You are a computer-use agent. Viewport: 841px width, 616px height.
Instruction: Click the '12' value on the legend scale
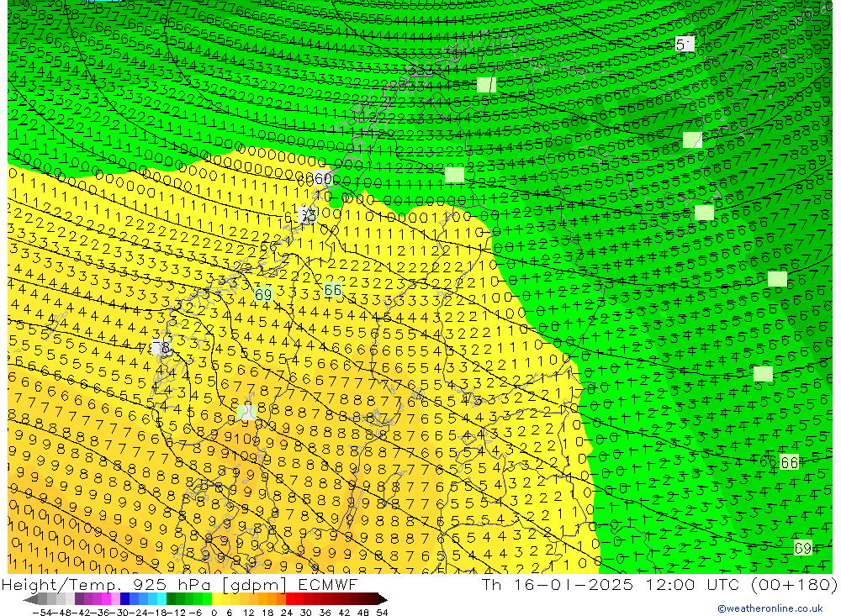coord(248,613)
